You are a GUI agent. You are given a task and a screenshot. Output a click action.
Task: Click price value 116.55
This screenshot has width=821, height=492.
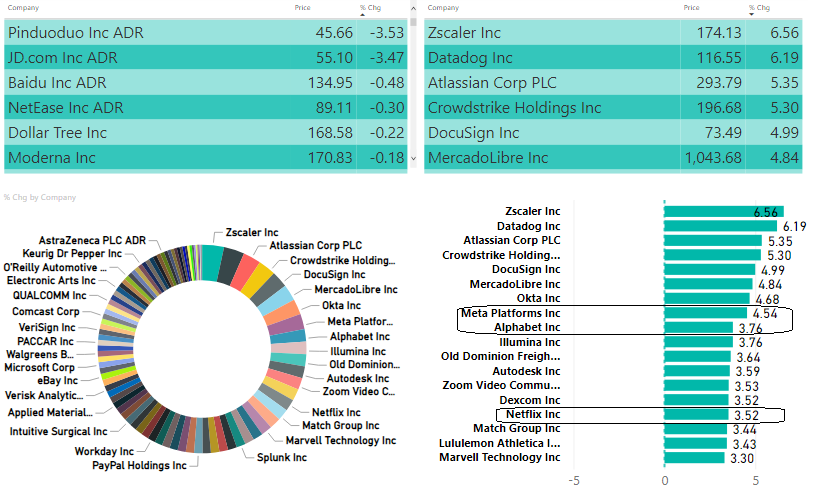[719, 58]
